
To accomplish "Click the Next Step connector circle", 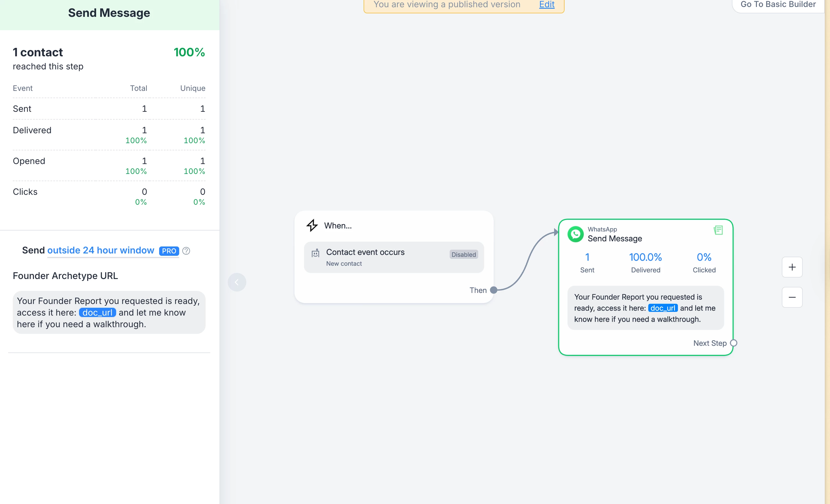I will (733, 343).
